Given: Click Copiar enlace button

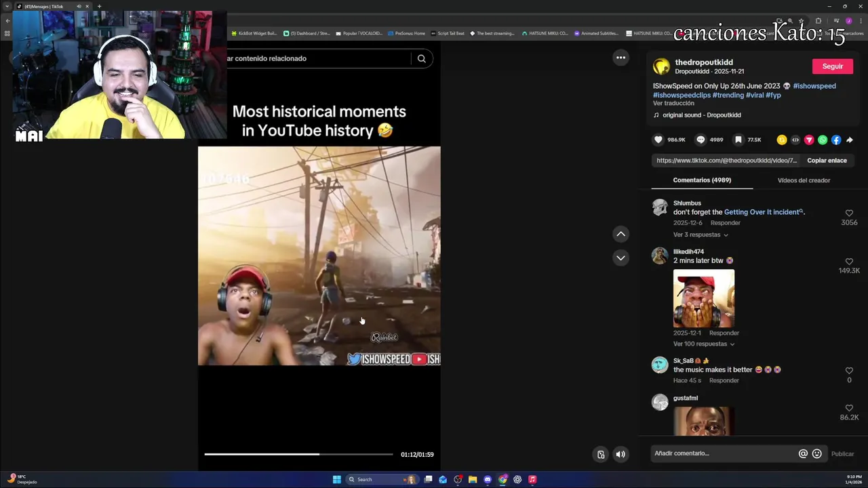Looking at the screenshot, I should [827, 161].
